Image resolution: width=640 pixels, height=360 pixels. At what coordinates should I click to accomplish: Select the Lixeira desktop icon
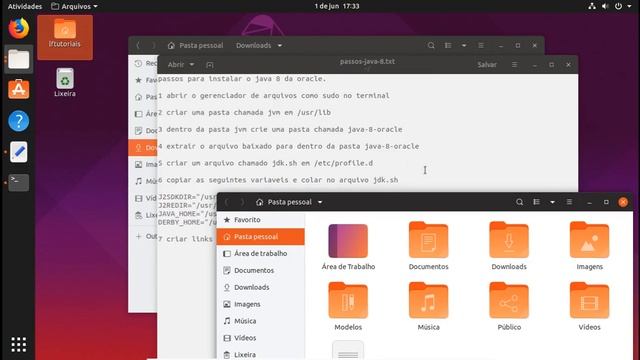65,82
